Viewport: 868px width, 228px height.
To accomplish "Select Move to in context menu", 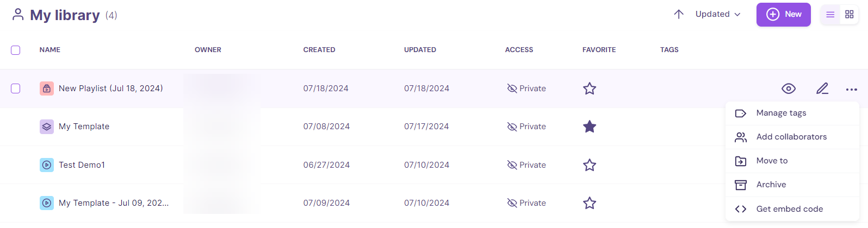I will click(772, 161).
